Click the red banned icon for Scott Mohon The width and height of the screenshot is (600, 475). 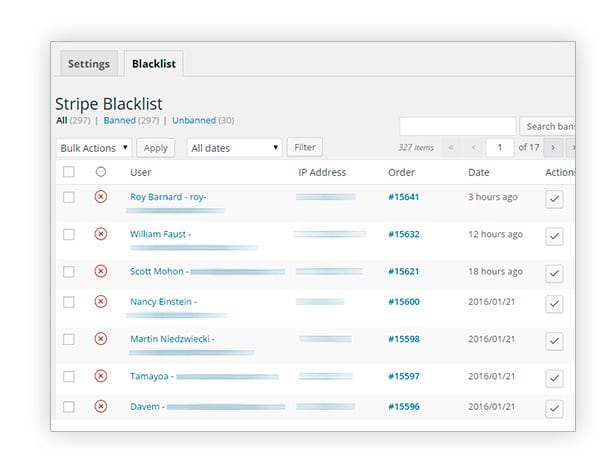[101, 271]
